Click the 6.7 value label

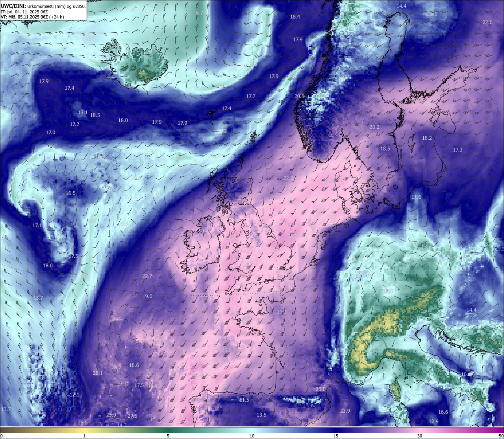(x=200, y=13)
